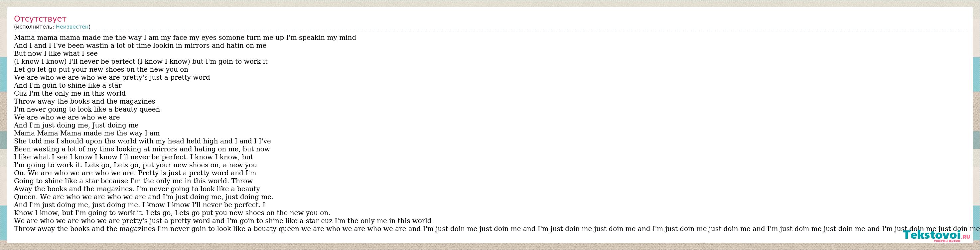Click lyric 'Let go let go put your new shoes on'
Image resolution: width=980 pixels, height=250 pixels.
[101, 69]
